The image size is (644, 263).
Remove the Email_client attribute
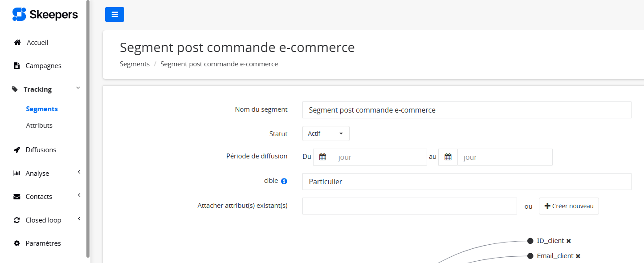pos(578,256)
